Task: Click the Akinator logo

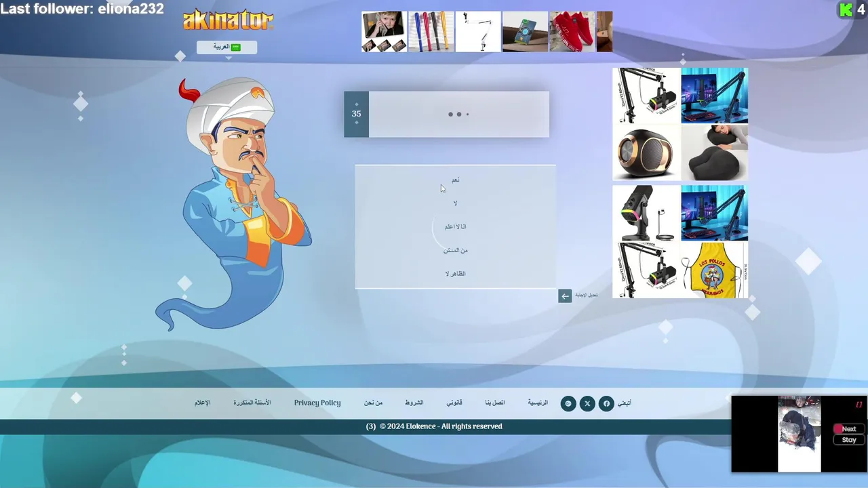Action: point(228,20)
